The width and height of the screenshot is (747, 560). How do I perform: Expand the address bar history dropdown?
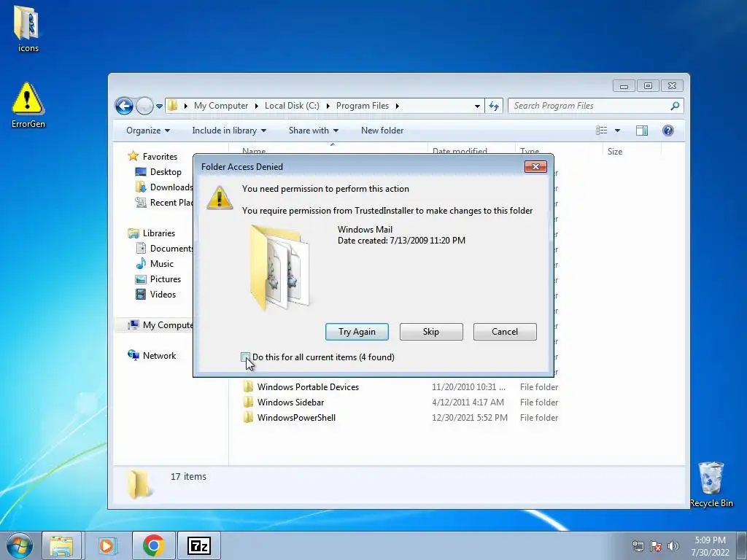477,106
